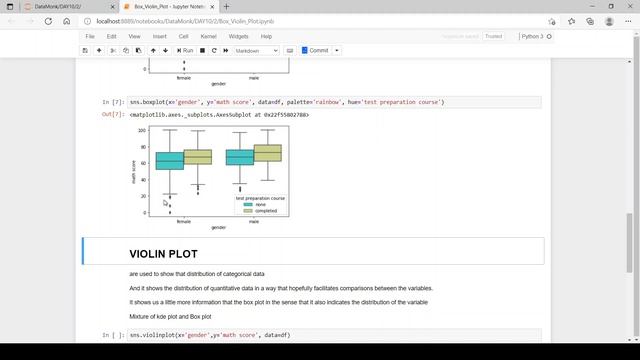
Task: Close the DataMonk/DAY10/2 tab
Action: (x=113, y=7)
